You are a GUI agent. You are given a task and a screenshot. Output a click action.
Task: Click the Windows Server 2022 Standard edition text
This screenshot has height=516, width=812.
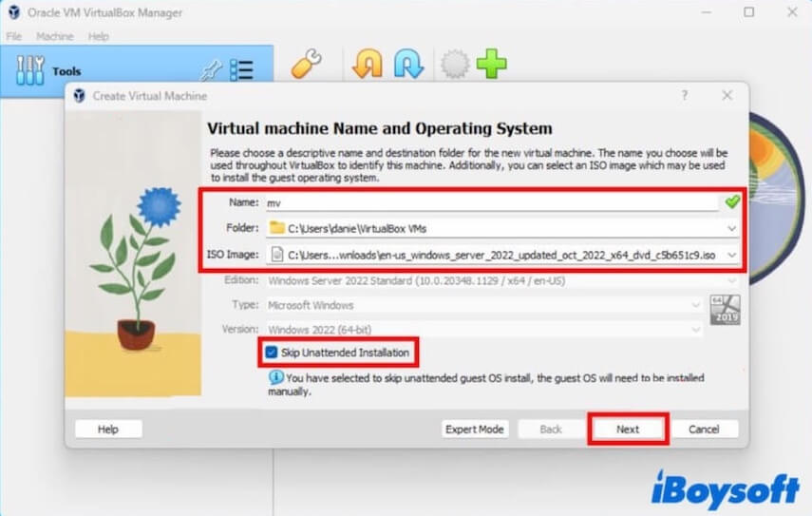417,280
